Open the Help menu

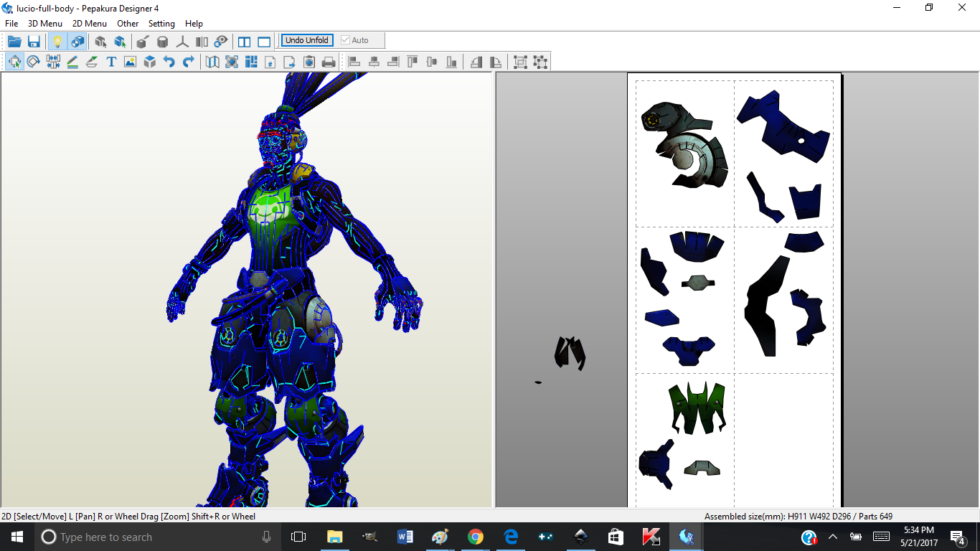pyautogui.click(x=194, y=24)
